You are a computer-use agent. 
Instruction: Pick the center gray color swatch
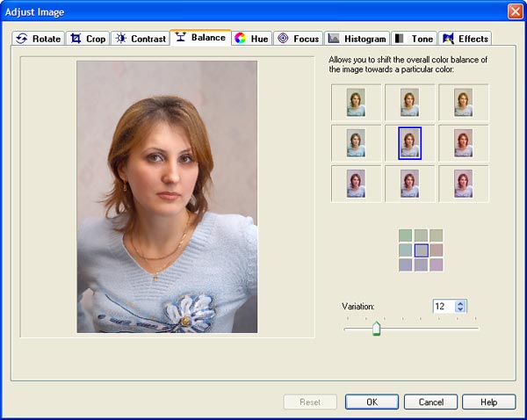[421, 250]
